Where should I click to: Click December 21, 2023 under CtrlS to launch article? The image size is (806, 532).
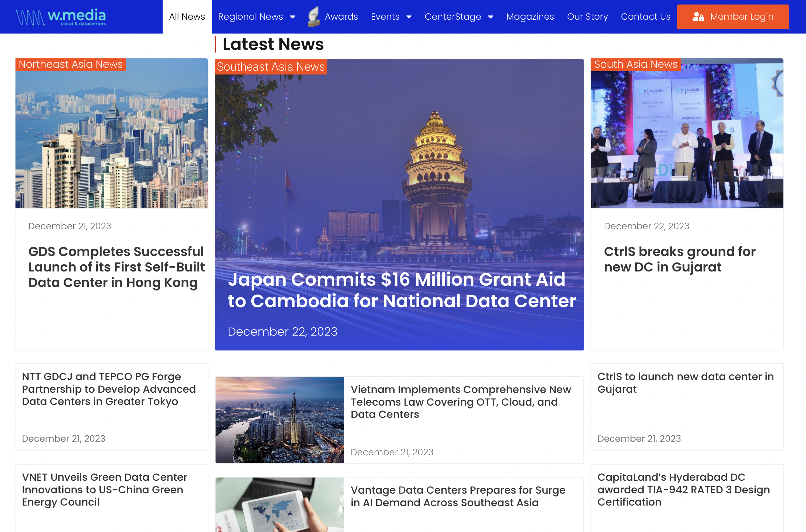[639, 439]
